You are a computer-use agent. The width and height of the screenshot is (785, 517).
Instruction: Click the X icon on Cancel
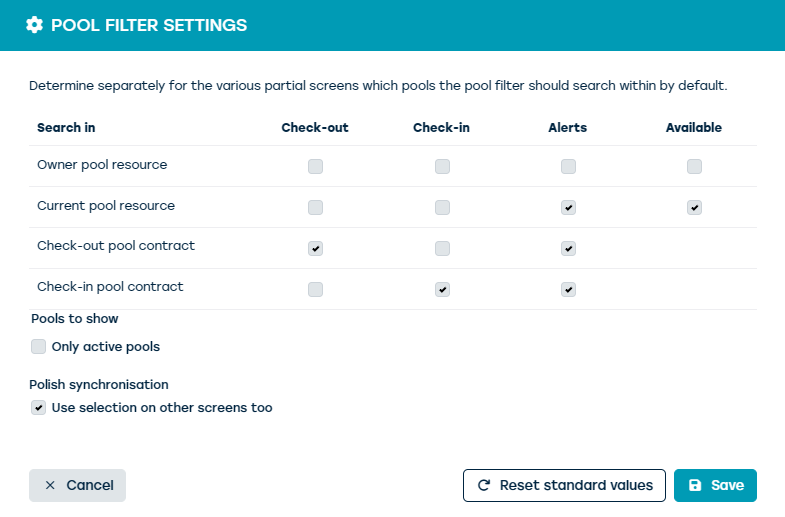coord(50,485)
